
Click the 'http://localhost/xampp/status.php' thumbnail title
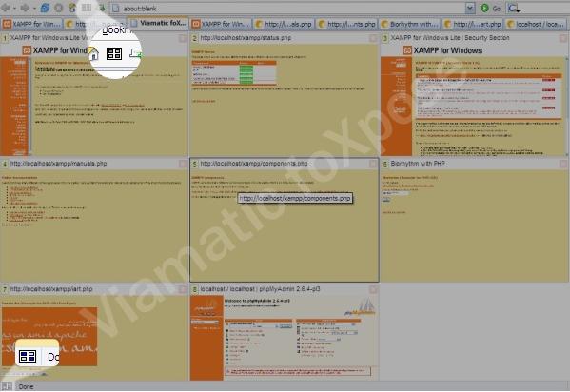pos(246,38)
